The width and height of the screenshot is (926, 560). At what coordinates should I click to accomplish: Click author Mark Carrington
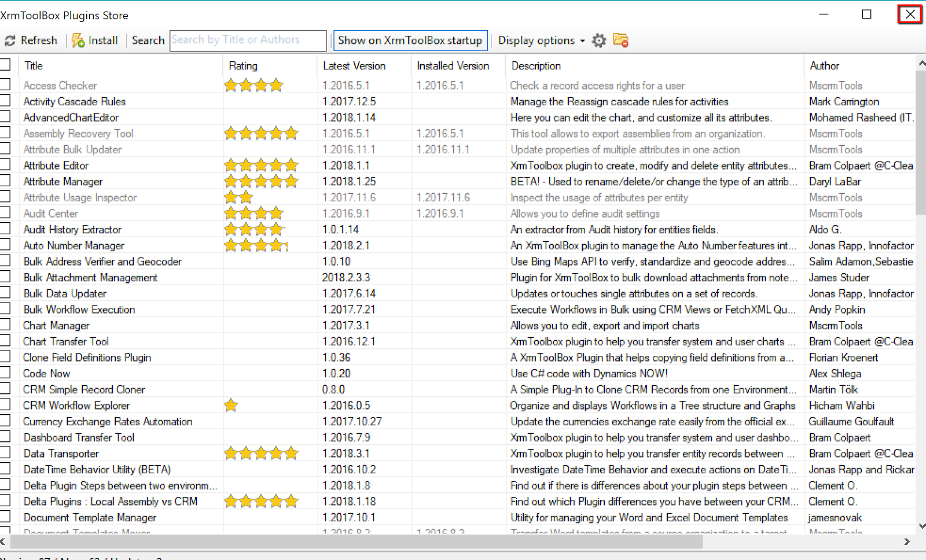[844, 102]
